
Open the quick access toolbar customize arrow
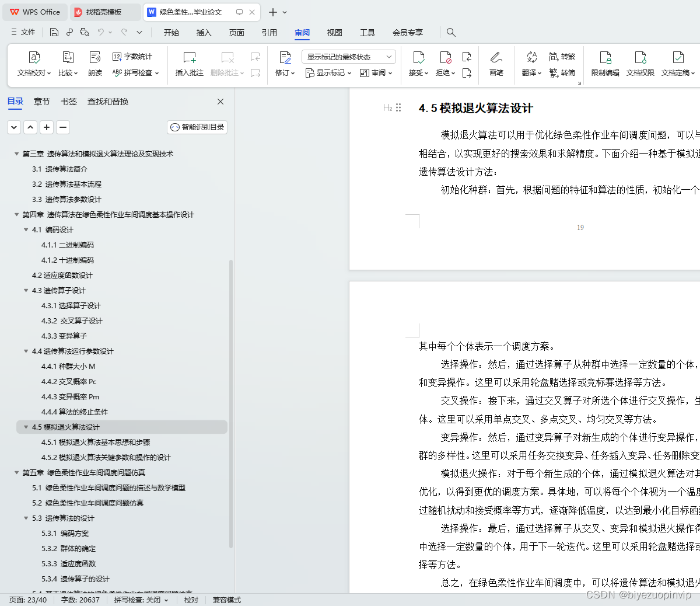click(139, 32)
